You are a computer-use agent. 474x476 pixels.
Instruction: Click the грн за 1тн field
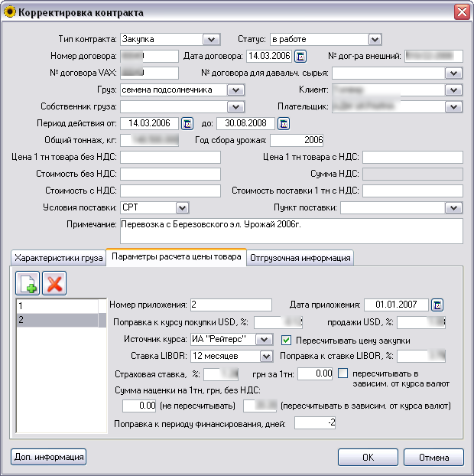[315, 373]
